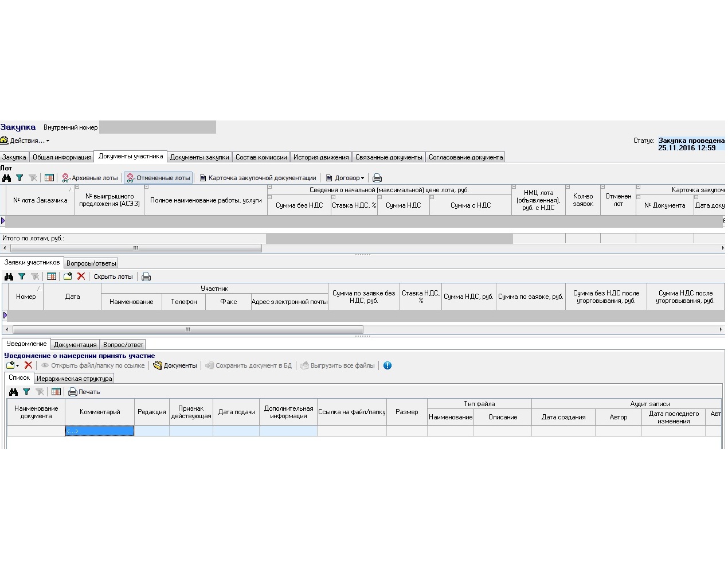Toggle the Архивные лоты button
Viewport: 728px width, 588px height.
(x=90, y=178)
